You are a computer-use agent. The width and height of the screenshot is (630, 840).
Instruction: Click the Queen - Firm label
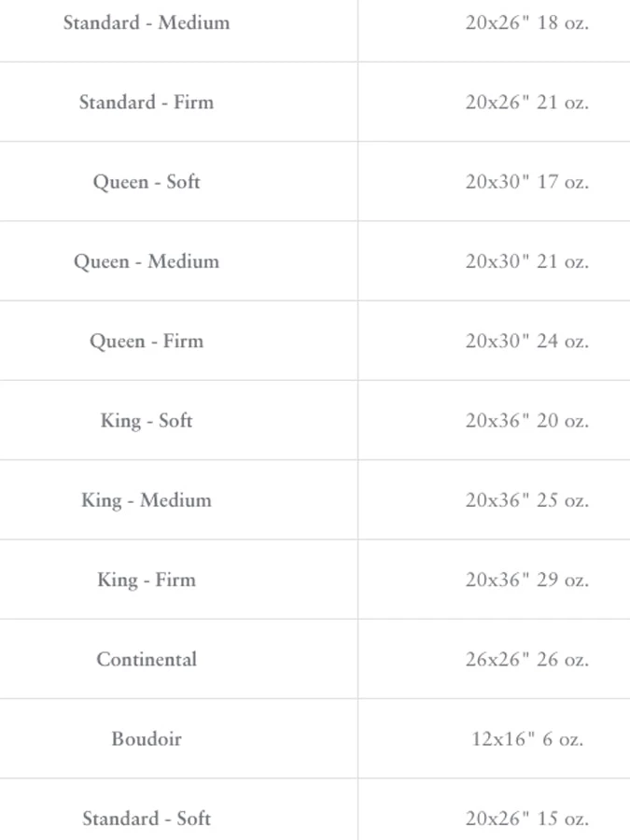[147, 341]
